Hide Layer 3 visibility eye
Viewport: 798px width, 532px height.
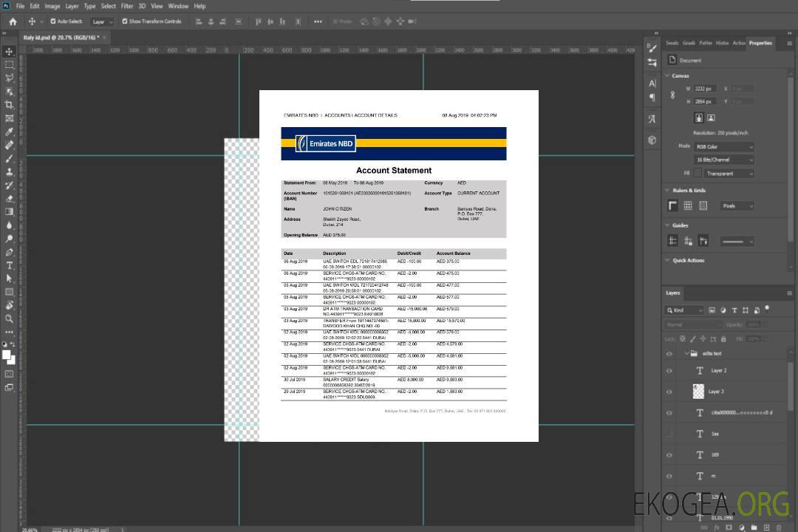click(669, 392)
